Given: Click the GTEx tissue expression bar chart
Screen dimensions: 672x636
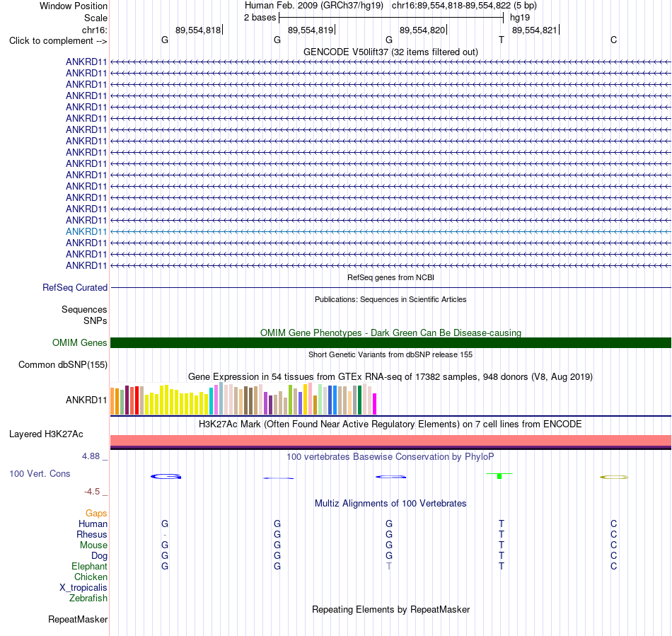Looking at the screenshot, I should [243, 399].
